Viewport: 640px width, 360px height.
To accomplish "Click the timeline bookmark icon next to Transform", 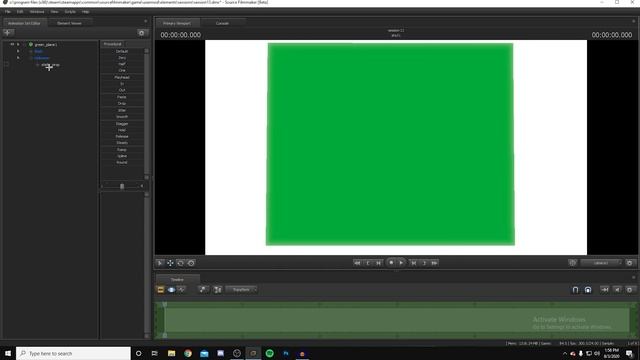I will pos(218,290).
